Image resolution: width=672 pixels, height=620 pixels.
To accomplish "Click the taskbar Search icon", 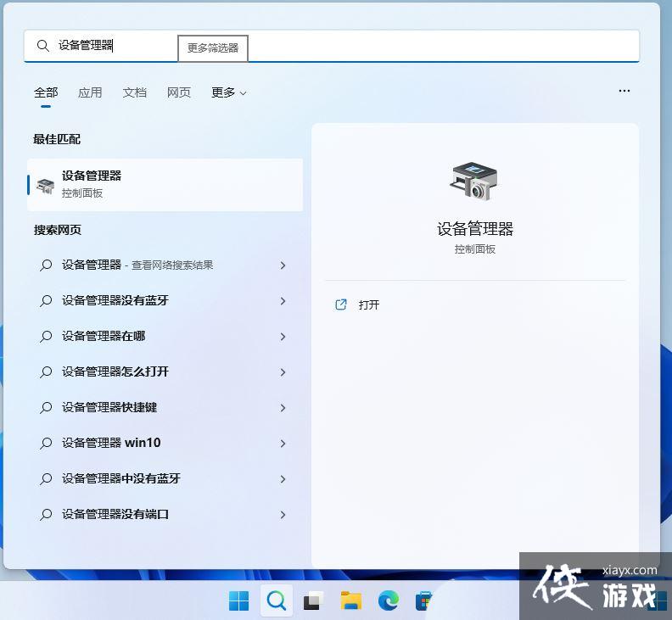I will (277, 600).
